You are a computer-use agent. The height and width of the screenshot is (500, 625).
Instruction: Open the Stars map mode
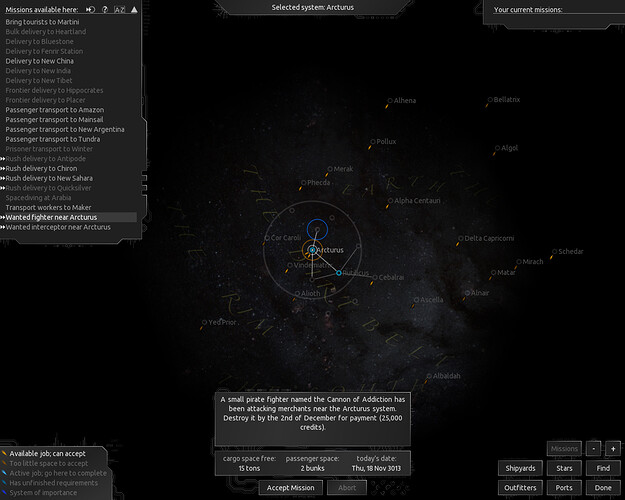[564, 468]
